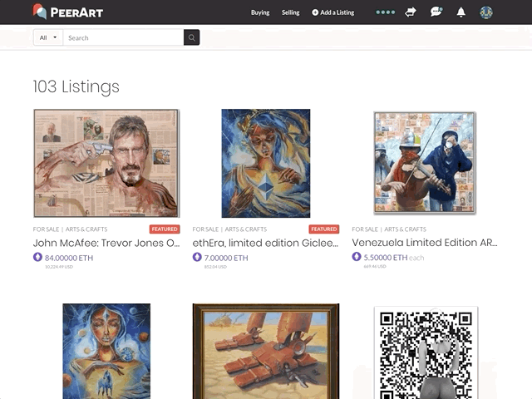
Task: Click the 5.50000 ETH price
Action: click(x=386, y=258)
